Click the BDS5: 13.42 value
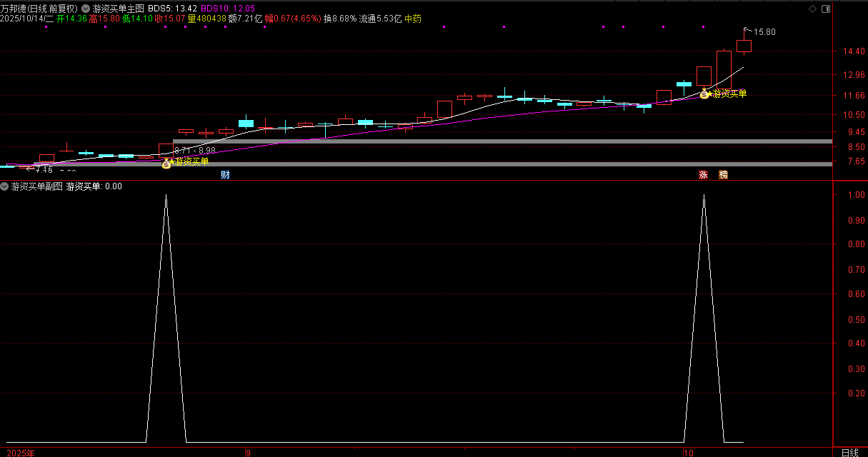This screenshot has width=868, height=457. point(171,9)
